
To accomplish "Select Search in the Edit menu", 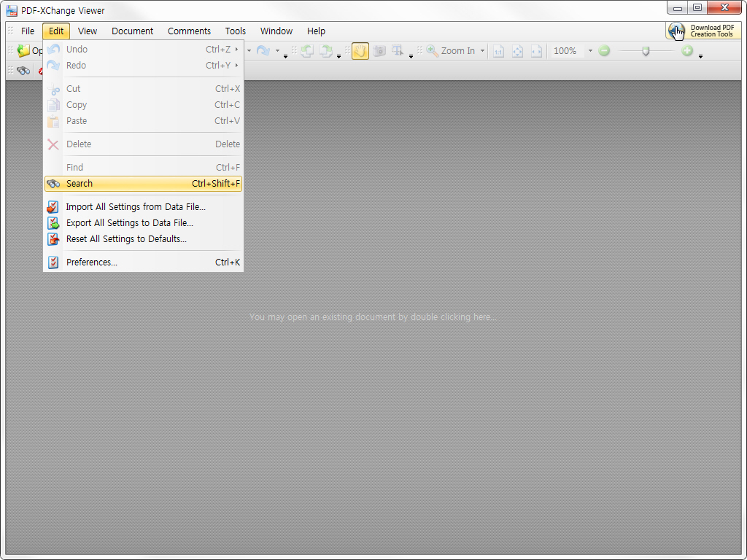I will (x=144, y=184).
